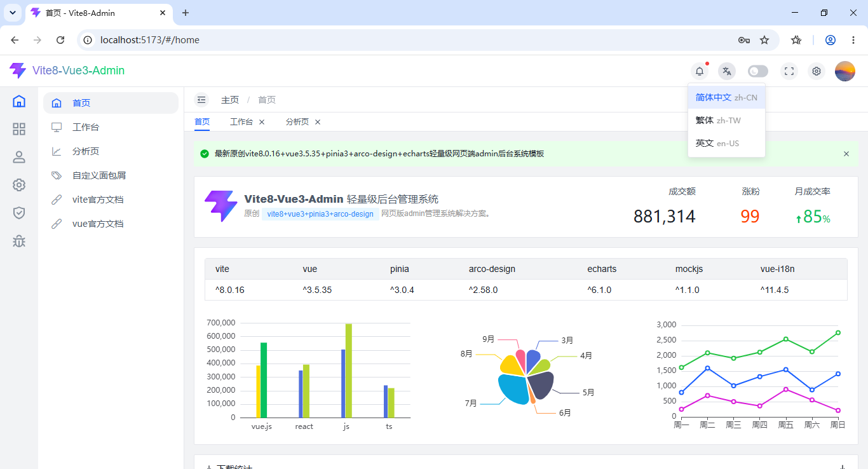868x469 pixels.
Task: Click the 周日 green line point
Action: (838, 333)
